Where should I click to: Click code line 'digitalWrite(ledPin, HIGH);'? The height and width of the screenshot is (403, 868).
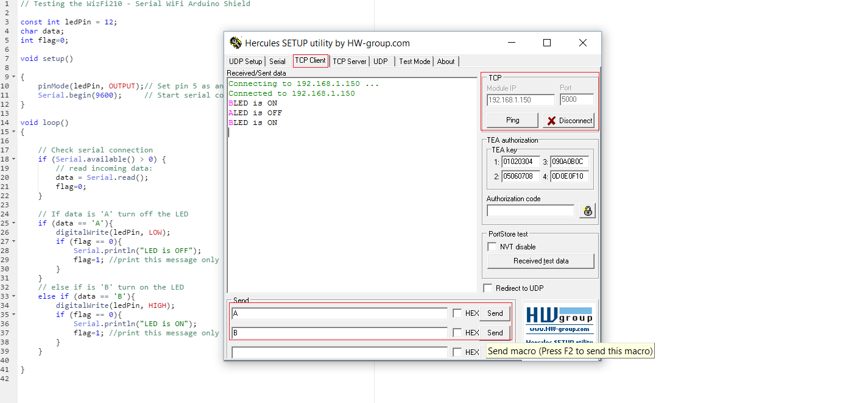click(x=115, y=305)
